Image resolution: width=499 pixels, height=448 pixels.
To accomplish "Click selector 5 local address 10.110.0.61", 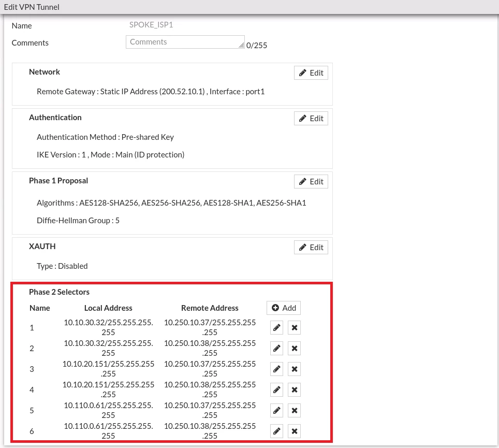I will pyautogui.click(x=108, y=410).
